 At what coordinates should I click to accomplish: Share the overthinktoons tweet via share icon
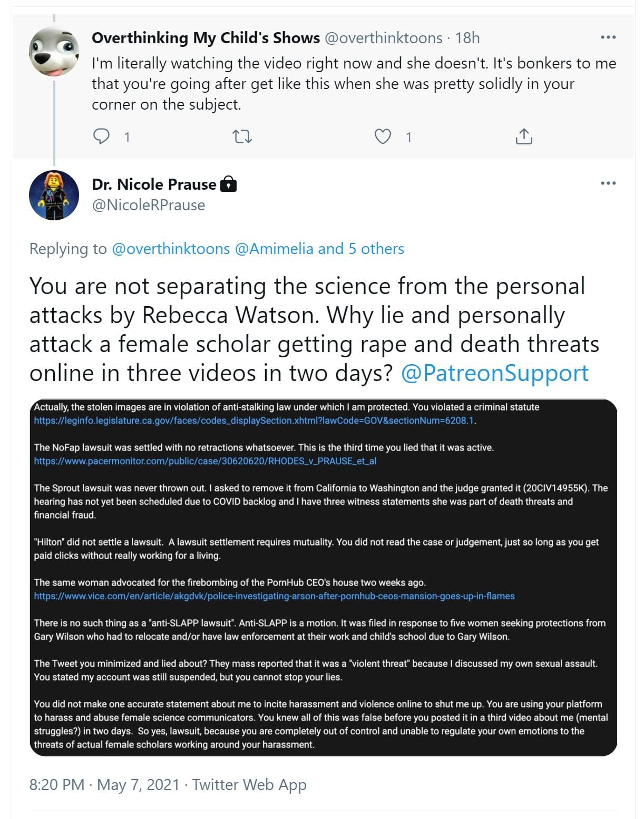[x=523, y=137]
